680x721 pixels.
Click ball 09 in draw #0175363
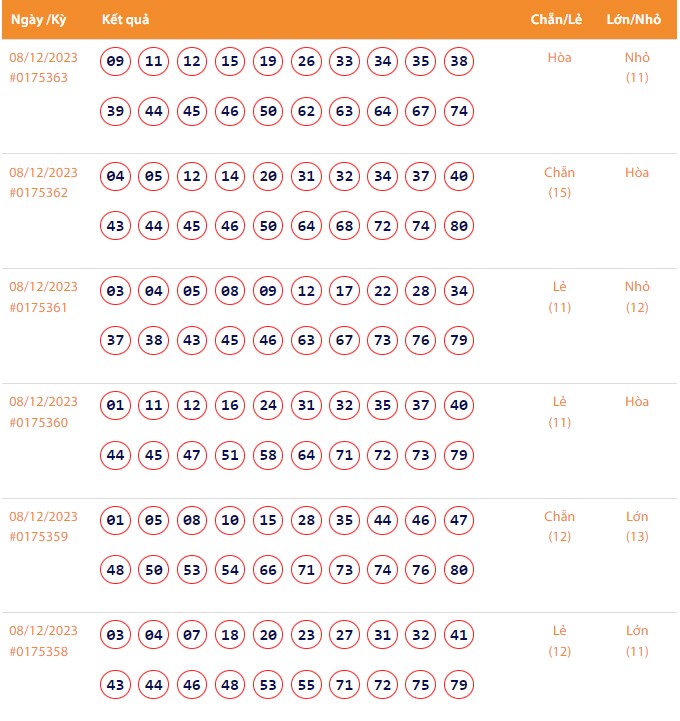[115, 62]
